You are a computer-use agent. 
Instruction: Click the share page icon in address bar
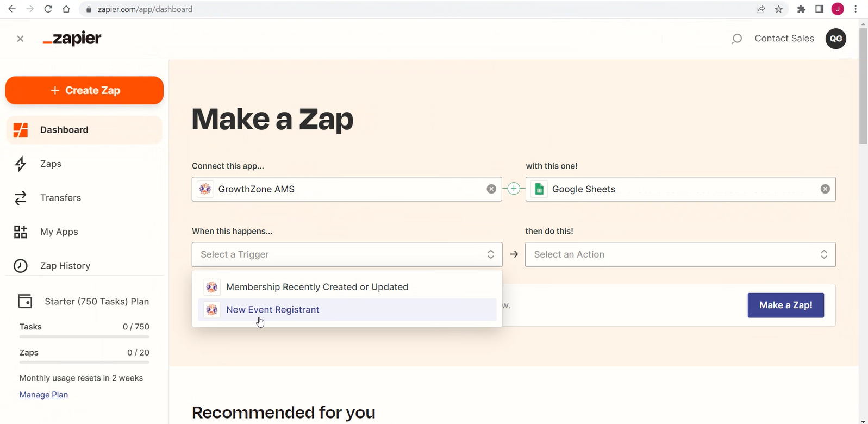[x=760, y=9]
